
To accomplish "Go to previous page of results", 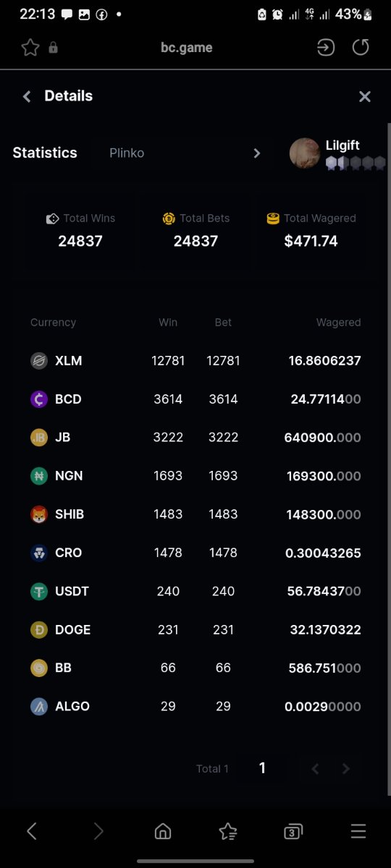I will [x=315, y=769].
